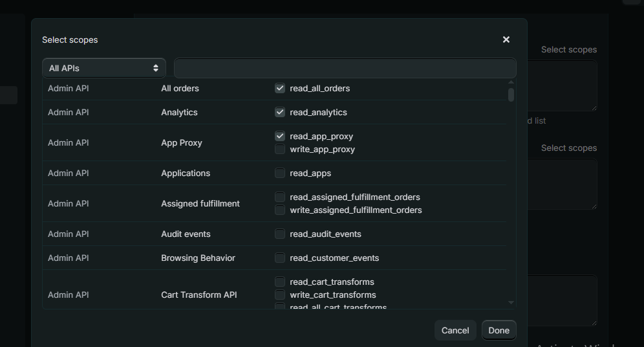
Task: Tick the write_cart_transforms checkbox
Action: click(x=280, y=295)
